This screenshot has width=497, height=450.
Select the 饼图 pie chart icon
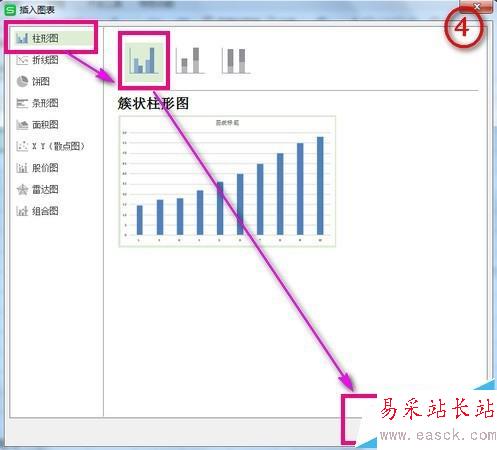22,81
